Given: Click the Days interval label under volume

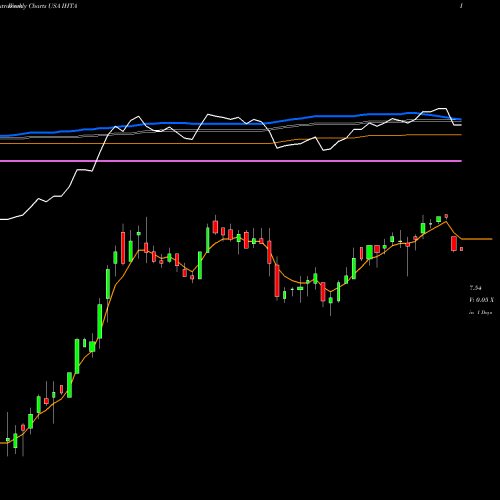Looking at the screenshot, I should (480, 312).
